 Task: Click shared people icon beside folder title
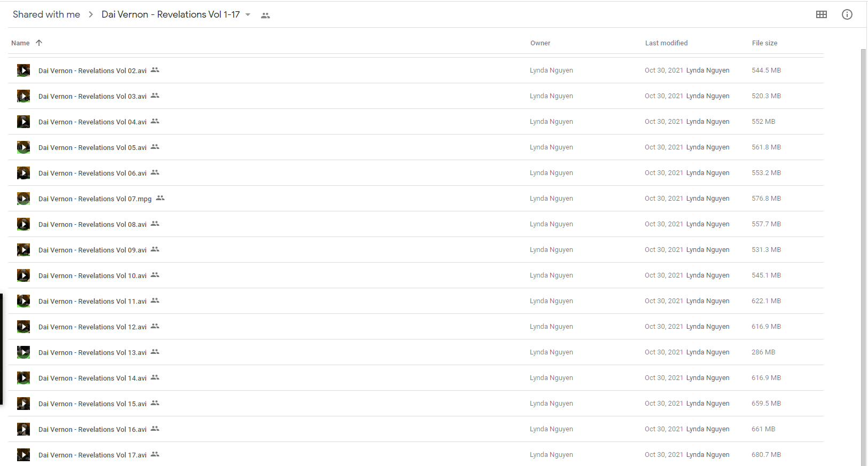[265, 15]
